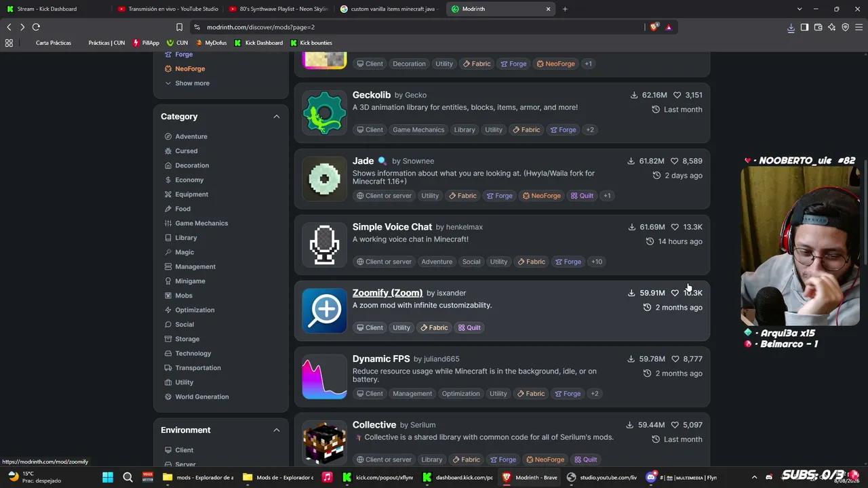Collapse the Category filter section
This screenshot has height=488, width=868.
[x=276, y=117]
